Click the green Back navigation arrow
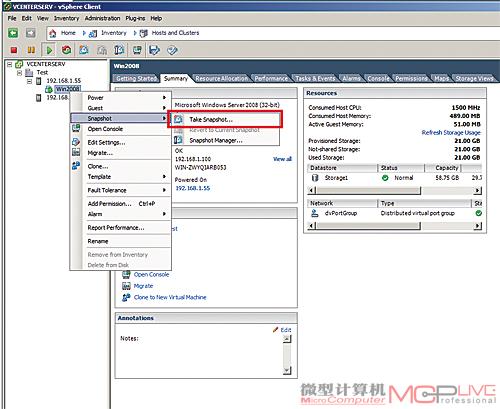The width and height of the screenshot is (500, 409). [x=13, y=33]
